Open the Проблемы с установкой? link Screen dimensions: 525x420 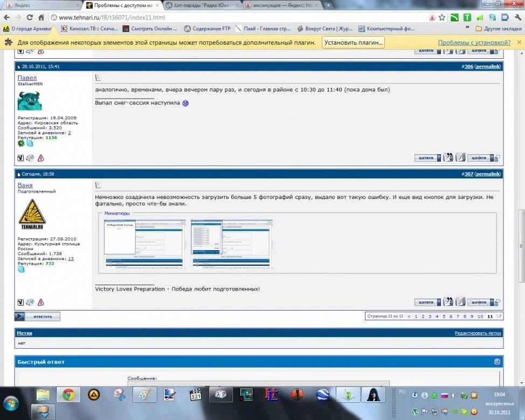pos(474,43)
